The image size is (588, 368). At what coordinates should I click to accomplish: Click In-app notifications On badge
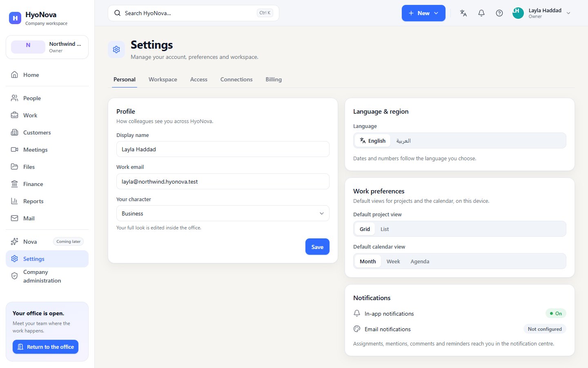[x=556, y=314]
